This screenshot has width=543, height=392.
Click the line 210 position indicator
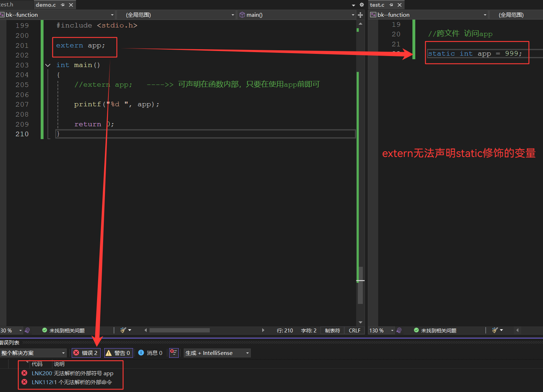coord(285,331)
